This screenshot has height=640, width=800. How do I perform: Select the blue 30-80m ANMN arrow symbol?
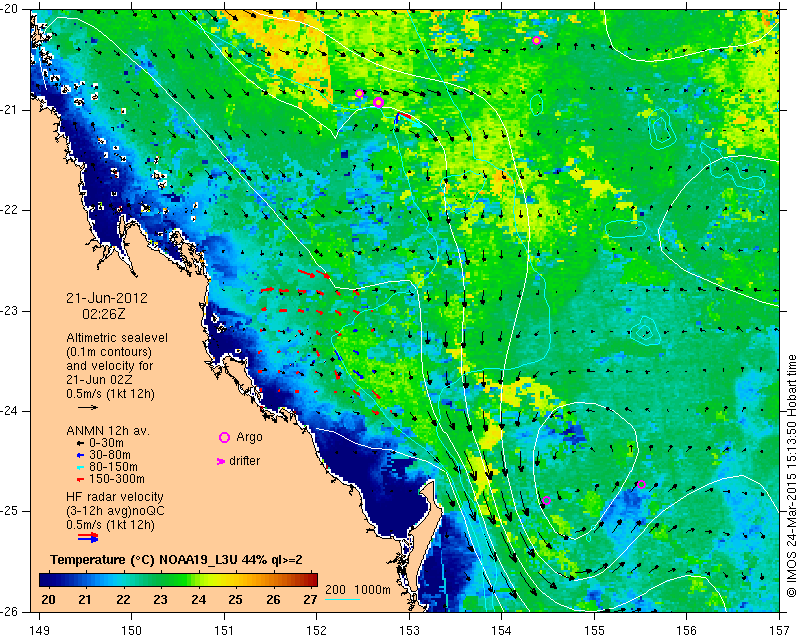[x=80, y=455]
